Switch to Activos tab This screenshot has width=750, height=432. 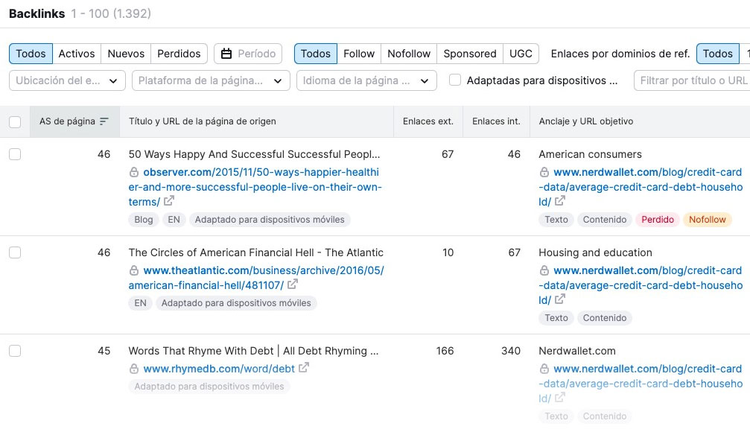click(x=77, y=54)
